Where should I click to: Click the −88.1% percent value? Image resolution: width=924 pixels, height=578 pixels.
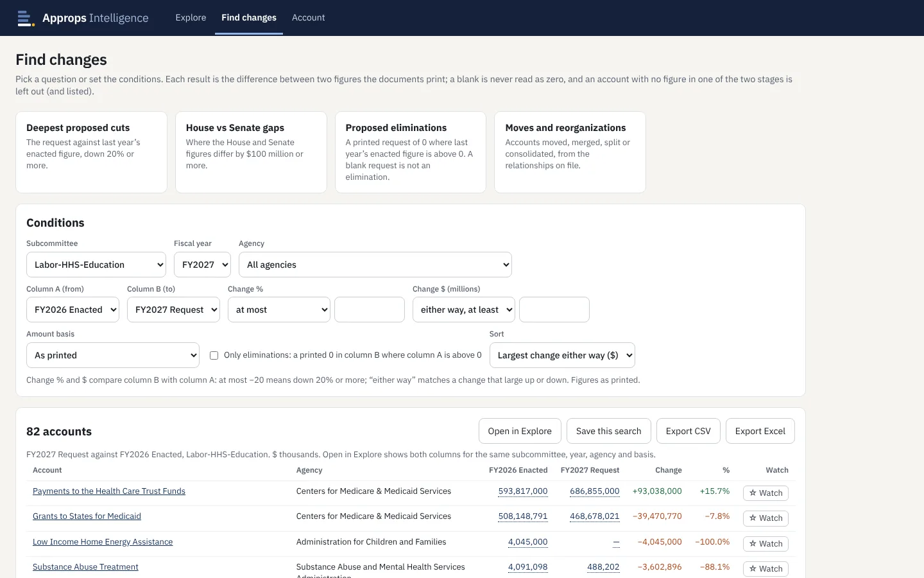pos(715,567)
